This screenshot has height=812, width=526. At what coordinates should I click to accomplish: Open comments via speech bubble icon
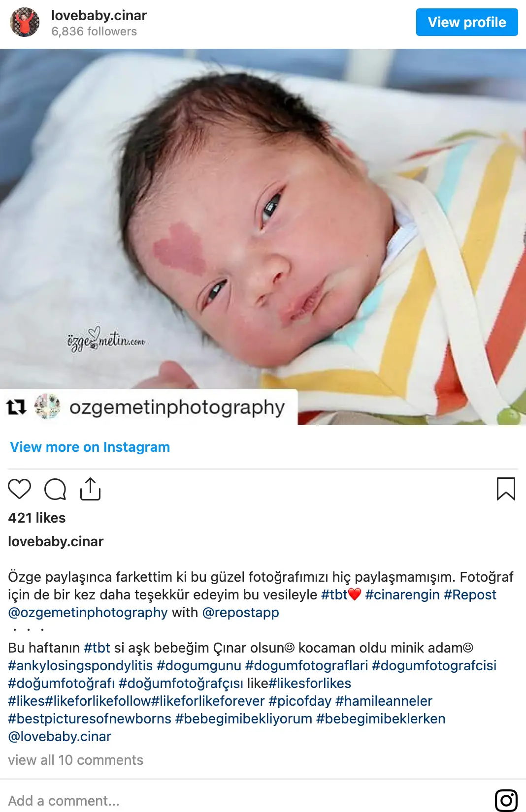[55, 489]
